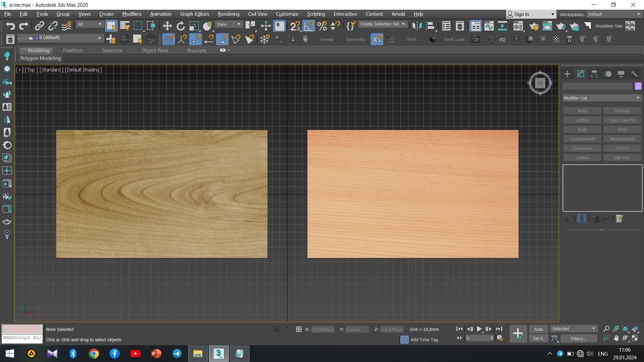Open the Graph Editors menu
This screenshot has height=362, width=644.
195,14
